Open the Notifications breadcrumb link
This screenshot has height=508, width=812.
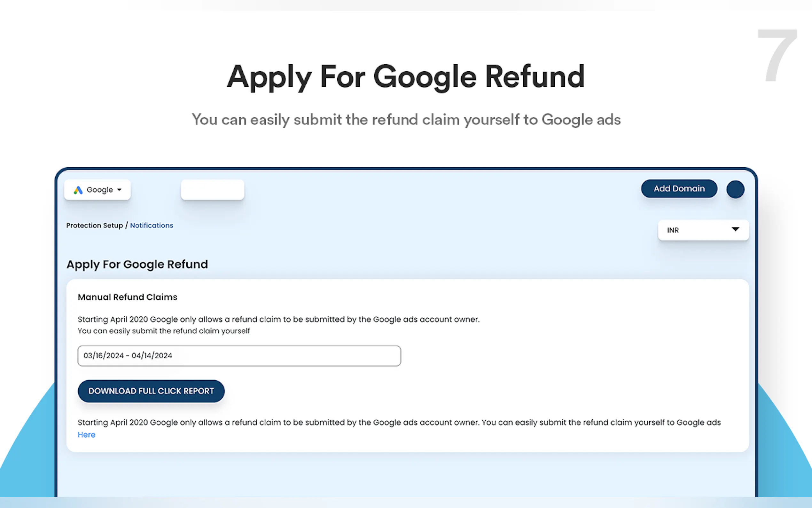click(x=152, y=226)
